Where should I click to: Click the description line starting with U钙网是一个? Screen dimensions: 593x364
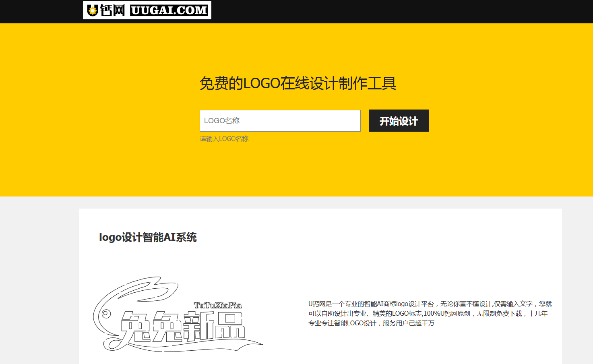pos(430,304)
